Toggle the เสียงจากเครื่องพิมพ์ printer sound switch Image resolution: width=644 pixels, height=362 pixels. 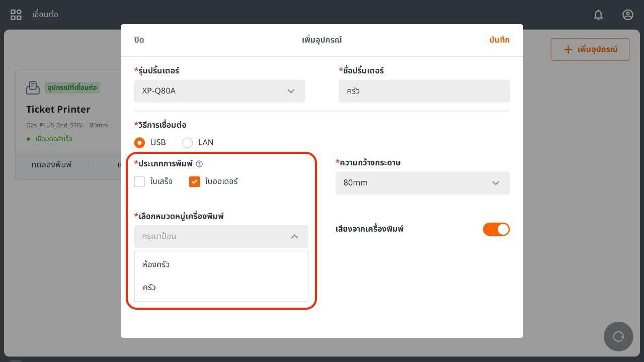(496, 229)
